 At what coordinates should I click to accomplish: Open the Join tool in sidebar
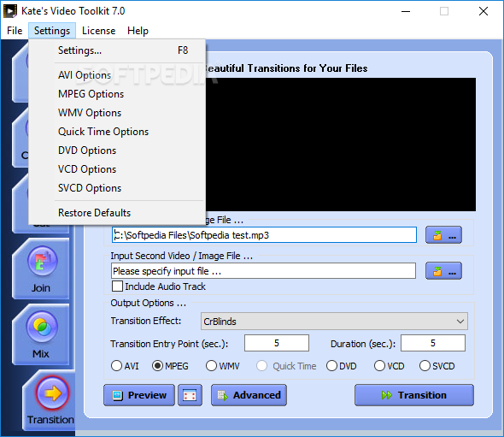point(41,269)
